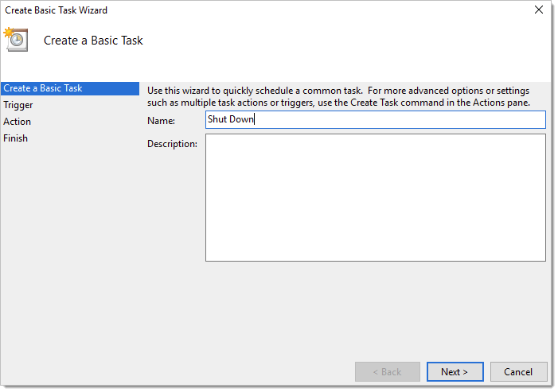Screen dimensions: 558x392
Task: Click the 'Description:' label
Action: coord(172,144)
